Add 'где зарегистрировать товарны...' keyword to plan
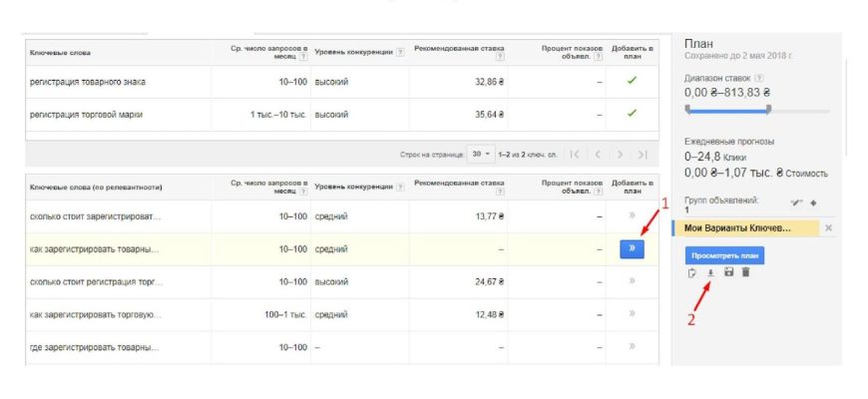The width and height of the screenshot is (868, 399). pyautogui.click(x=631, y=347)
